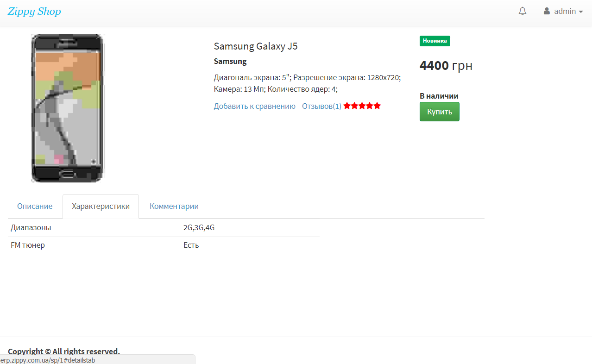Click the green Купить button
The image size is (592, 364).
click(x=439, y=112)
